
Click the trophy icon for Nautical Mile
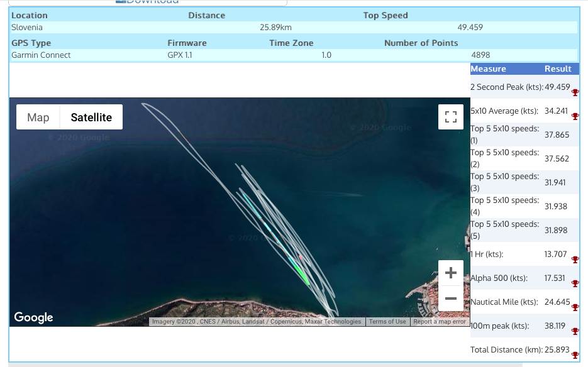pos(575,307)
